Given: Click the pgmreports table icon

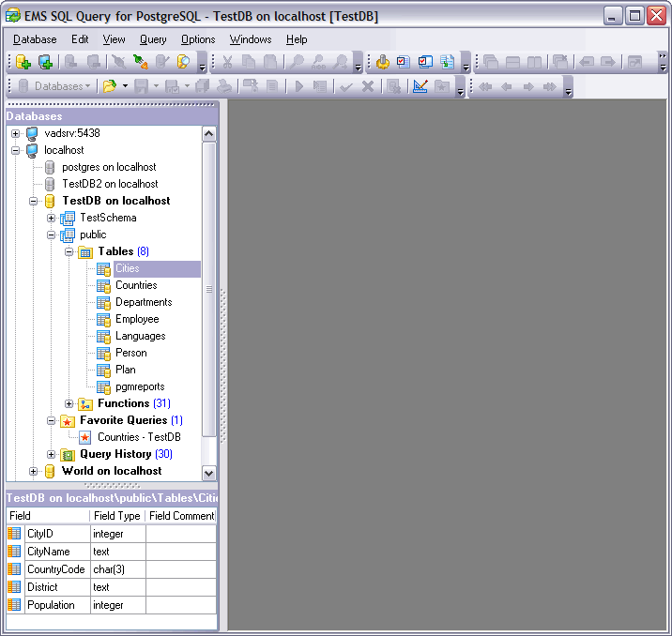Looking at the screenshot, I should (103, 387).
